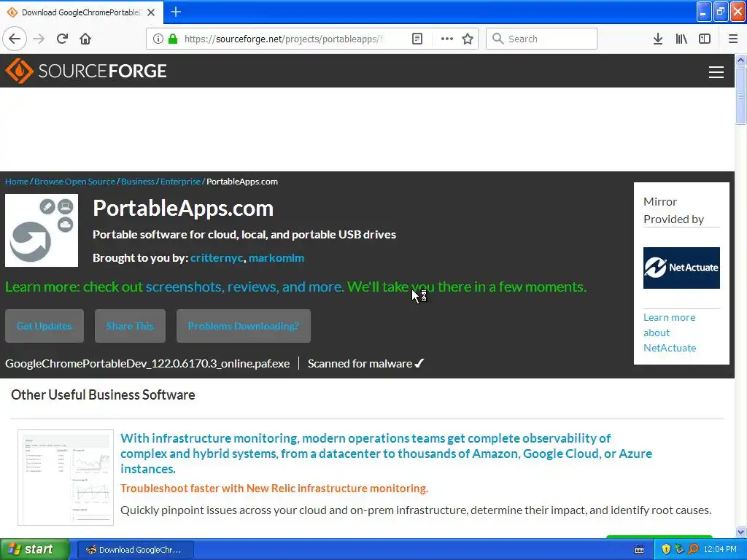Click Troubleshoot faster with New Relic link
Image resolution: width=747 pixels, height=560 pixels.
274,488
